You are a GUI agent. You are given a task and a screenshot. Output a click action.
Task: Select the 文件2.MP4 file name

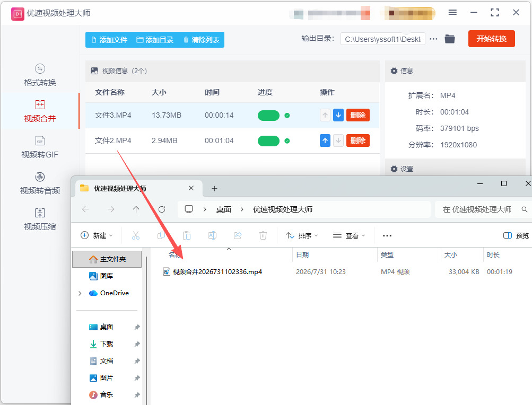coord(112,141)
